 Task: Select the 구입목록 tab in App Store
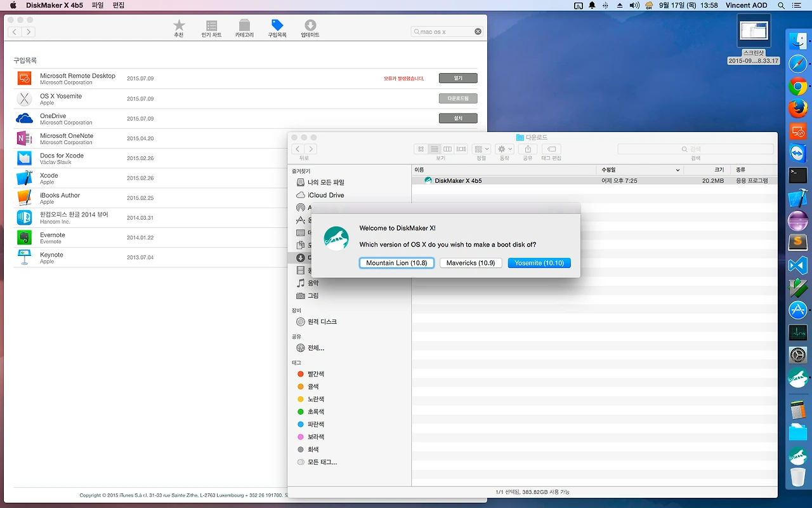click(x=277, y=28)
